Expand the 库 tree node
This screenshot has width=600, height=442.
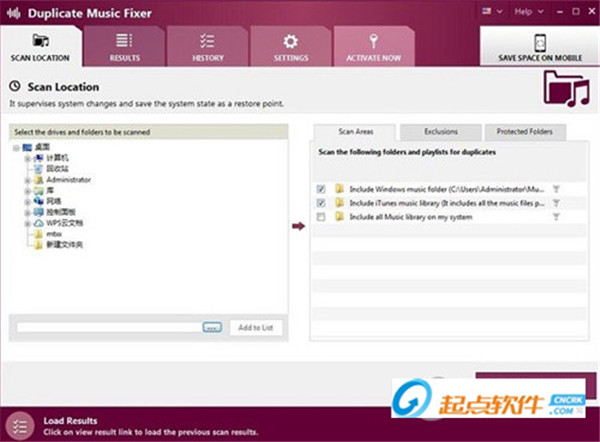pyautogui.click(x=28, y=191)
